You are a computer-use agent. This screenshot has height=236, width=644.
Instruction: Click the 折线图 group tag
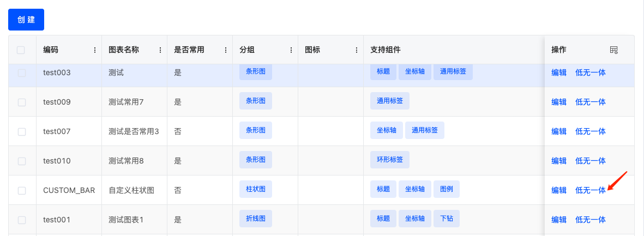pos(256,219)
